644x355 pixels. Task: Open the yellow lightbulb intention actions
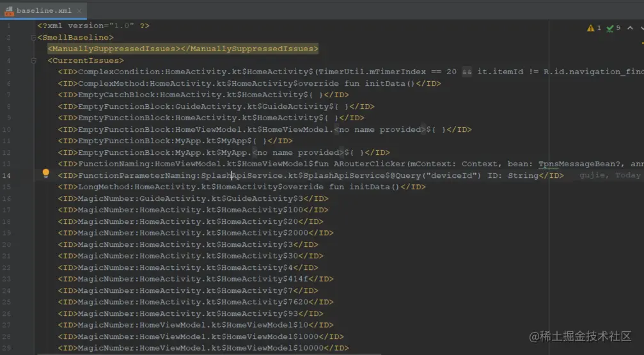click(46, 173)
